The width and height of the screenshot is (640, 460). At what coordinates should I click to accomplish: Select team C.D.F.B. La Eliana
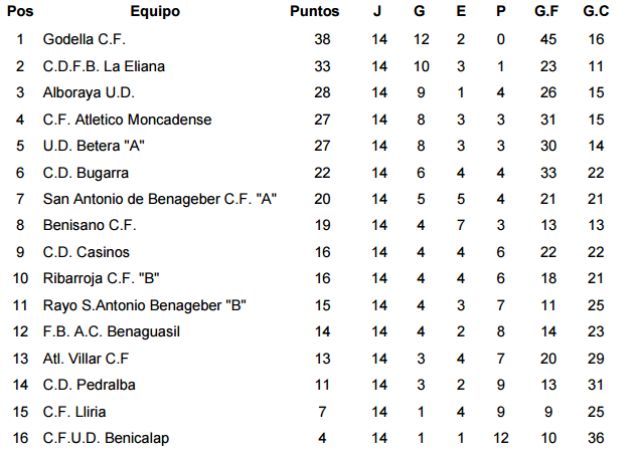tap(104, 67)
